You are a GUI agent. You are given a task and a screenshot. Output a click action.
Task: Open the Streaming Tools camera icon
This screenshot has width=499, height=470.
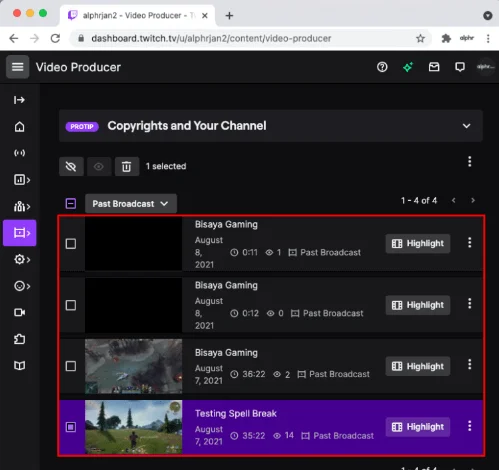(x=19, y=312)
